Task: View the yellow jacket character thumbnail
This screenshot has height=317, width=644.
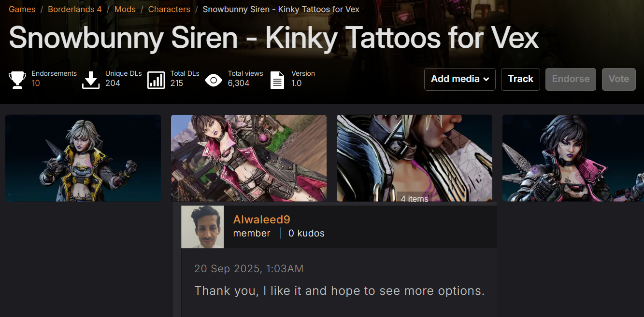Action: click(83, 158)
